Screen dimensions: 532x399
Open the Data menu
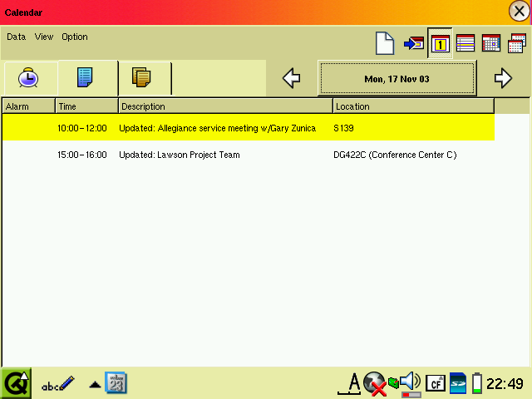click(17, 37)
